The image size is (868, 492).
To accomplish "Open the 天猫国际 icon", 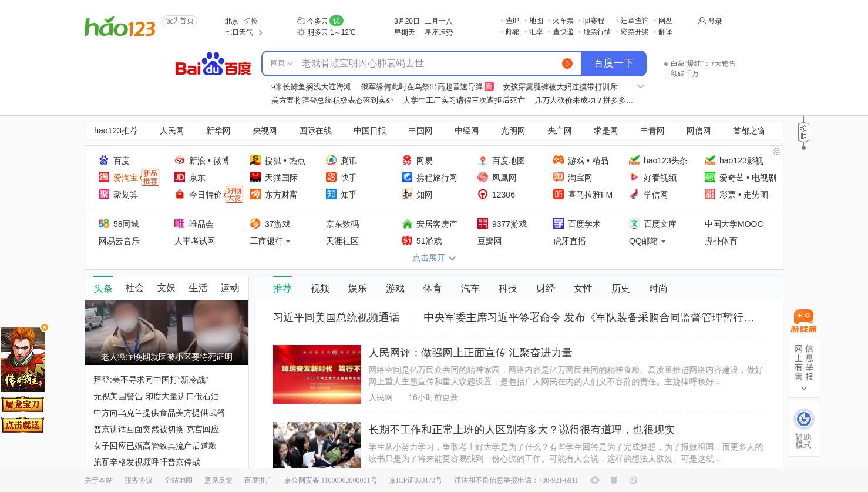I will pos(255,177).
